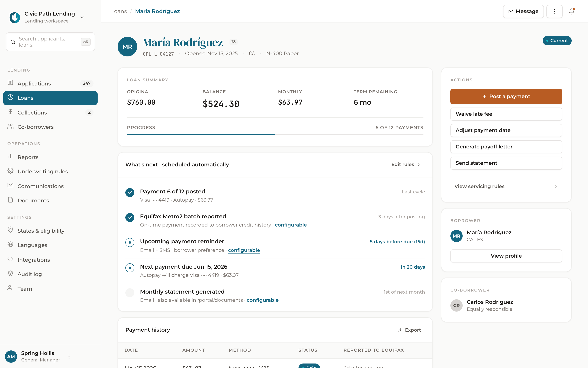588x368 pixels.
Task: Click the MR avatar next to María Rodríguez title
Action: pos(127,46)
